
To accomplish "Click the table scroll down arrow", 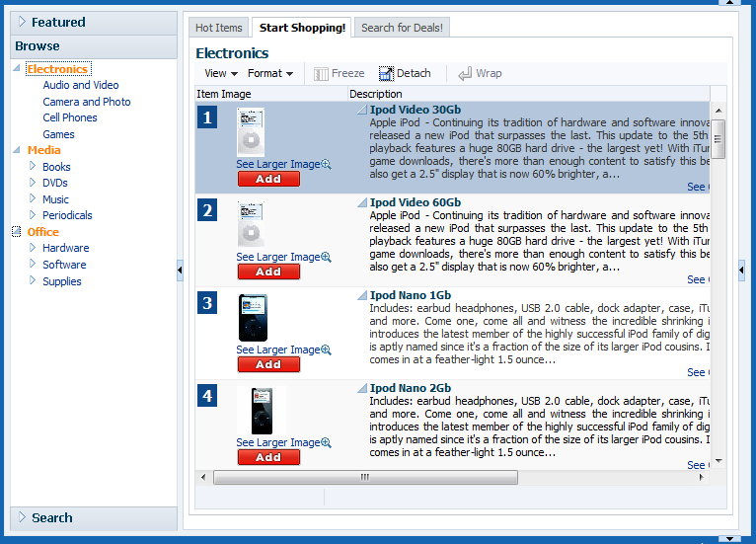I will pyautogui.click(x=718, y=461).
